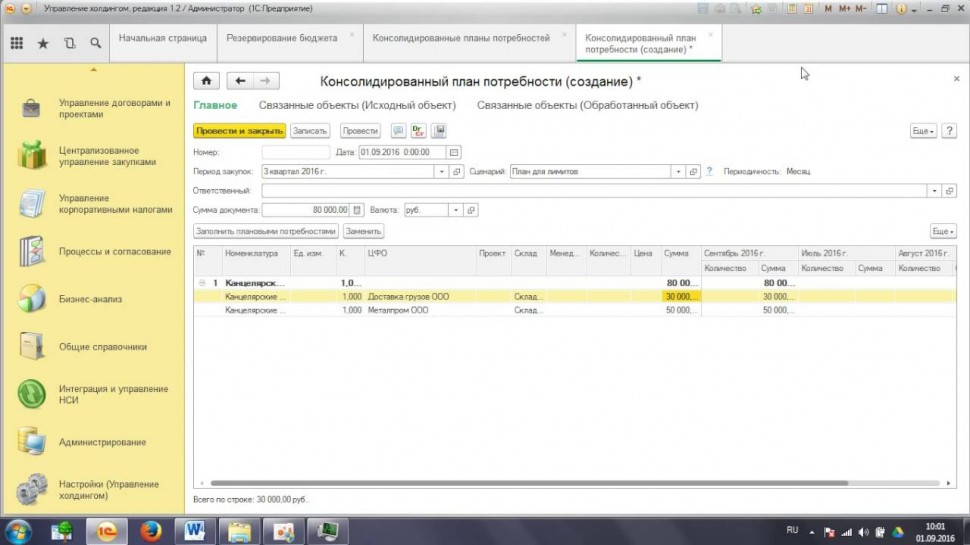Open the history icon in top panel
This screenshot has height=545, width=970.
(x=69, y=44)
